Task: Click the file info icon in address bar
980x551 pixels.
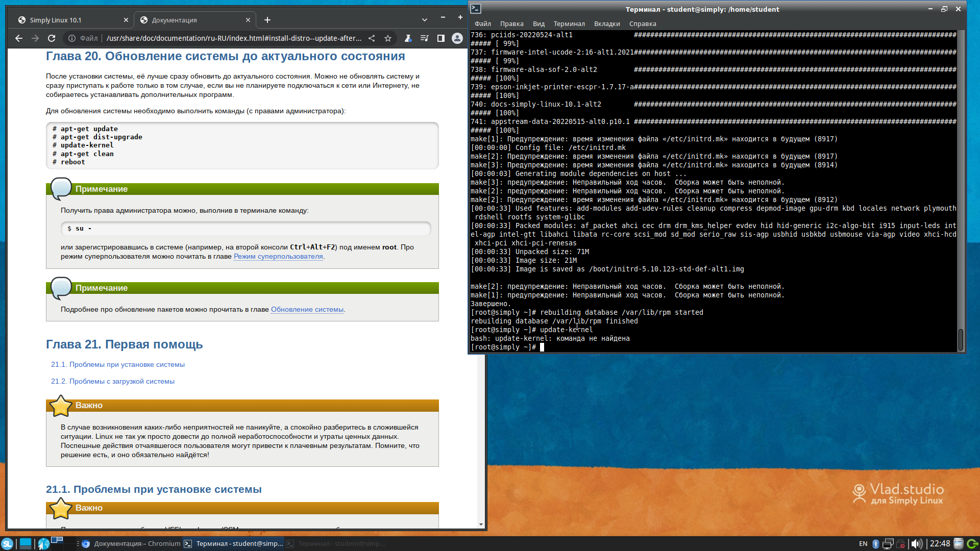Action: [x=72, y=38]
